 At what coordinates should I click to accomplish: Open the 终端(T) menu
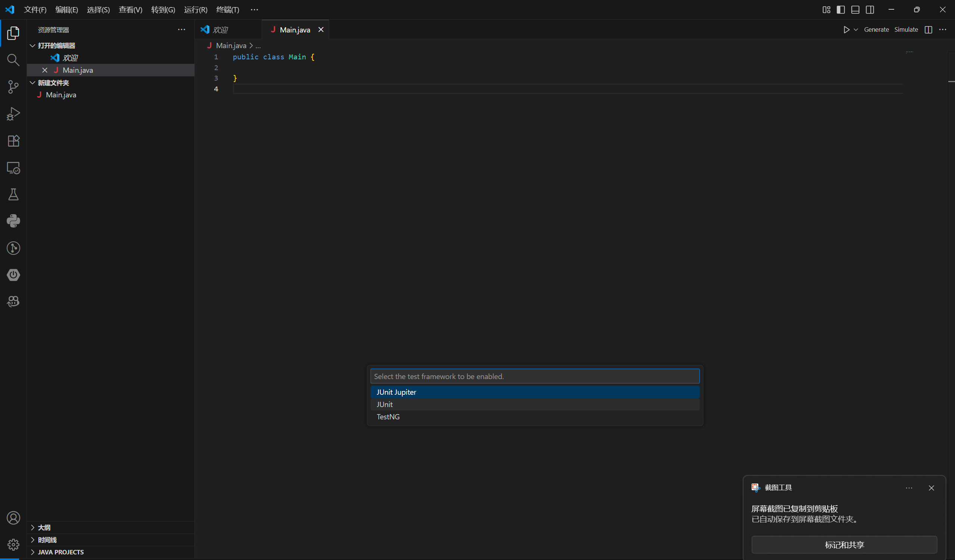coord(227,10)
